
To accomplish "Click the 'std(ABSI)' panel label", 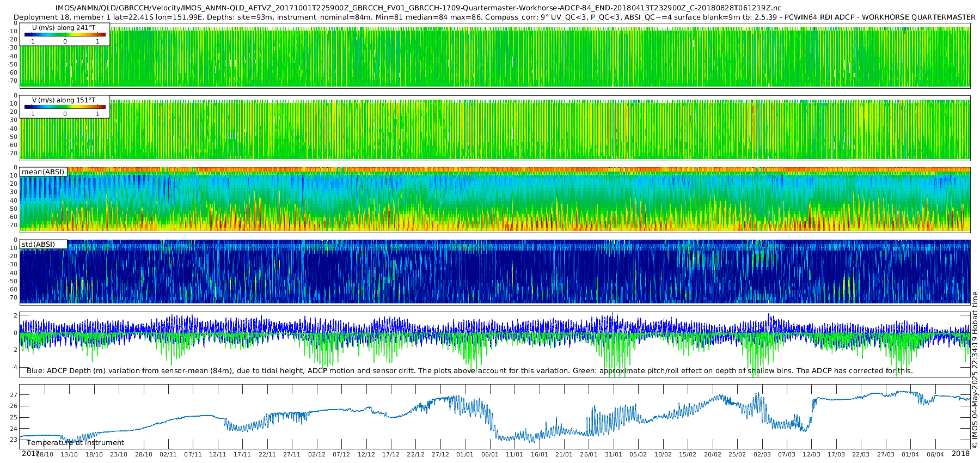I will [x=38, y=245].
